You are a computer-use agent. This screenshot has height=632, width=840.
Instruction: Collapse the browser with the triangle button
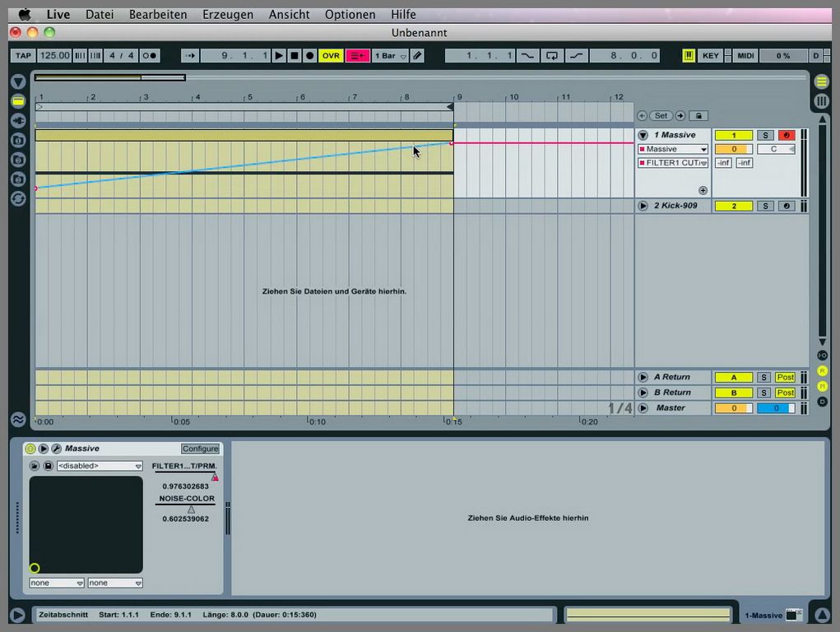click(x=18, y=81)
